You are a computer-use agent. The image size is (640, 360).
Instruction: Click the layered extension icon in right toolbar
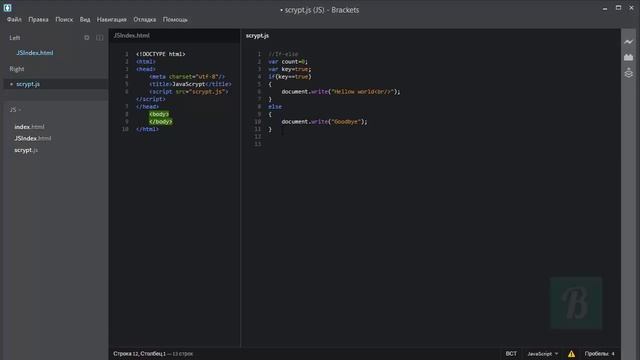tap(629, 73)
